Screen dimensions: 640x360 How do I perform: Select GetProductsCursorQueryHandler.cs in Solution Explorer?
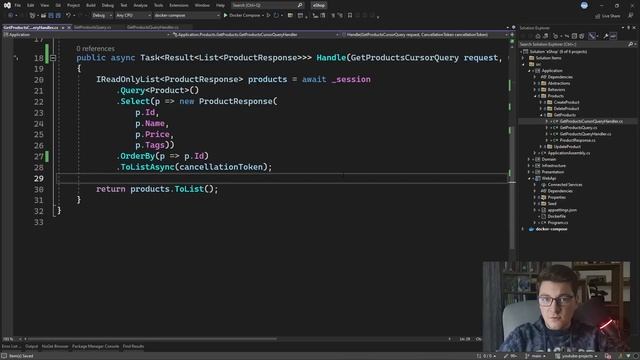pos(591,121)
